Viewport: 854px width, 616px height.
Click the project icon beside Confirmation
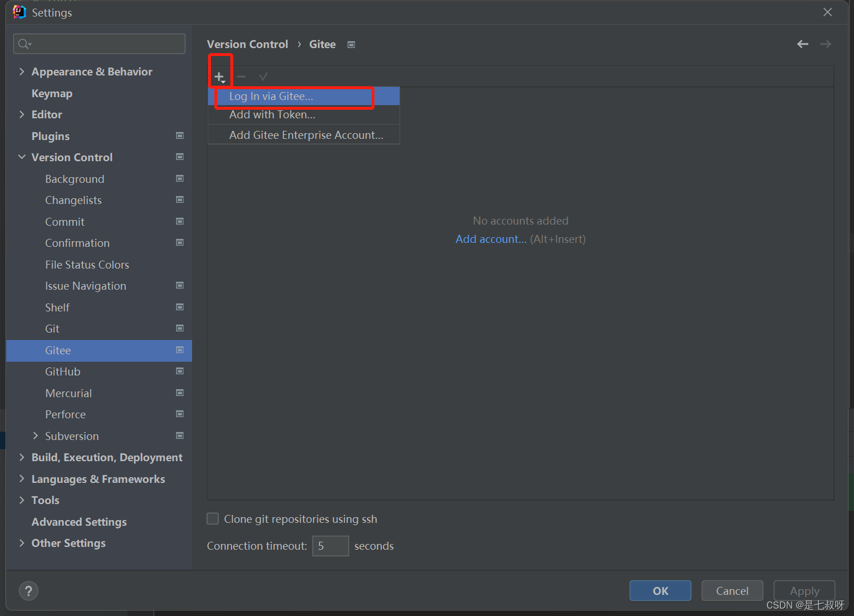click(x=180, y=242)
